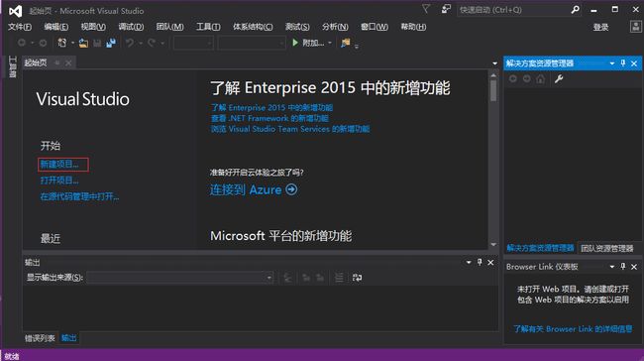Image resolution: width=644 pixels, height=361 pixels.
Task: Click the Send Feedback icon near quick launch
Action: tap(446, 9)
